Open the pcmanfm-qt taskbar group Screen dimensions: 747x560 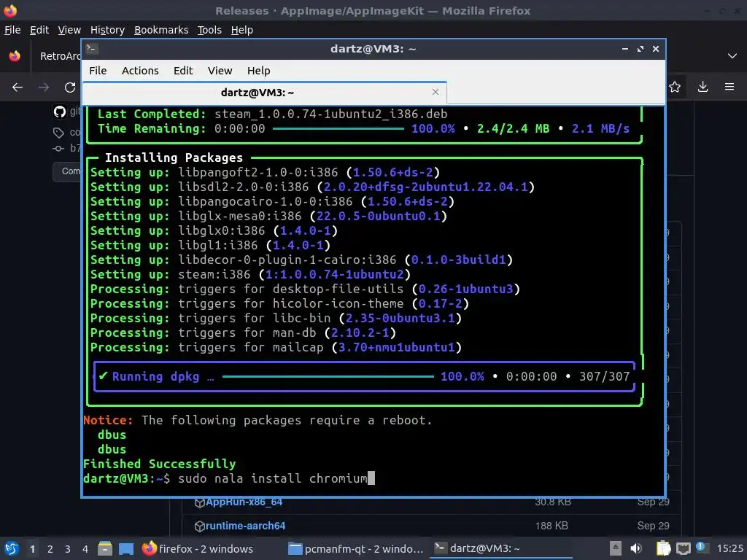click(356, 548)
